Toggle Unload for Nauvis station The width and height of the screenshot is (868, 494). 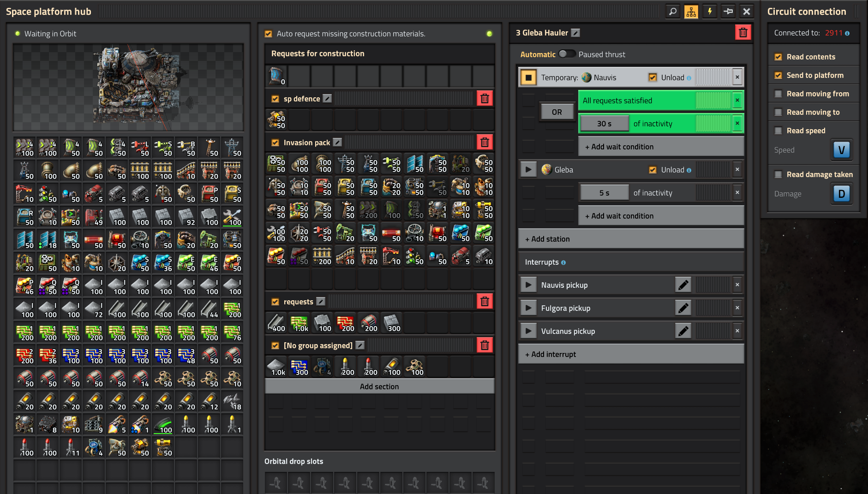click(652, 77)
